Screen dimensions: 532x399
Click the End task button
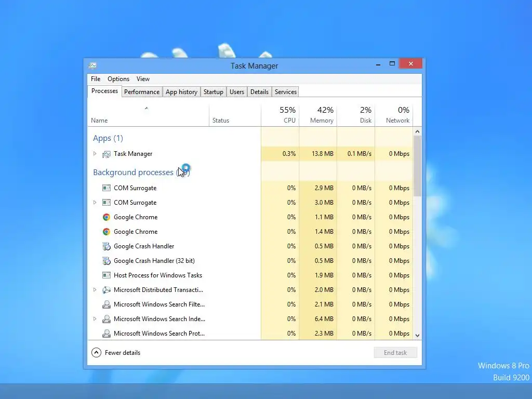click(395, 353)
